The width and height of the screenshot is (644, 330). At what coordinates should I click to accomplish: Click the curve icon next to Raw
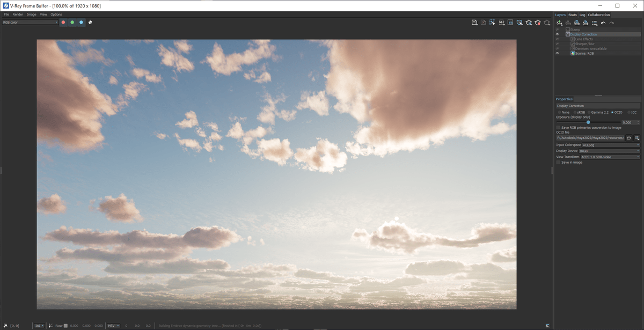(x=51, y=326)
